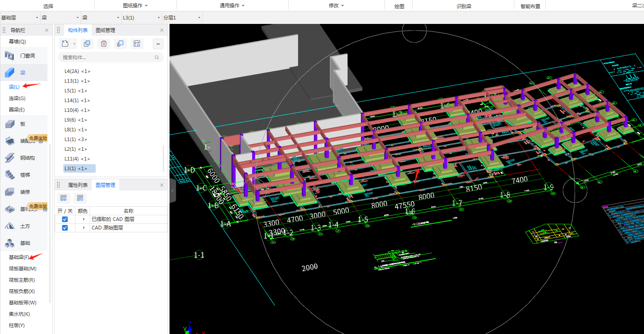Open the 装配式 category icon
Image resolution: width=644 pixels, height=334 pixels.
(x=10, y=141)
